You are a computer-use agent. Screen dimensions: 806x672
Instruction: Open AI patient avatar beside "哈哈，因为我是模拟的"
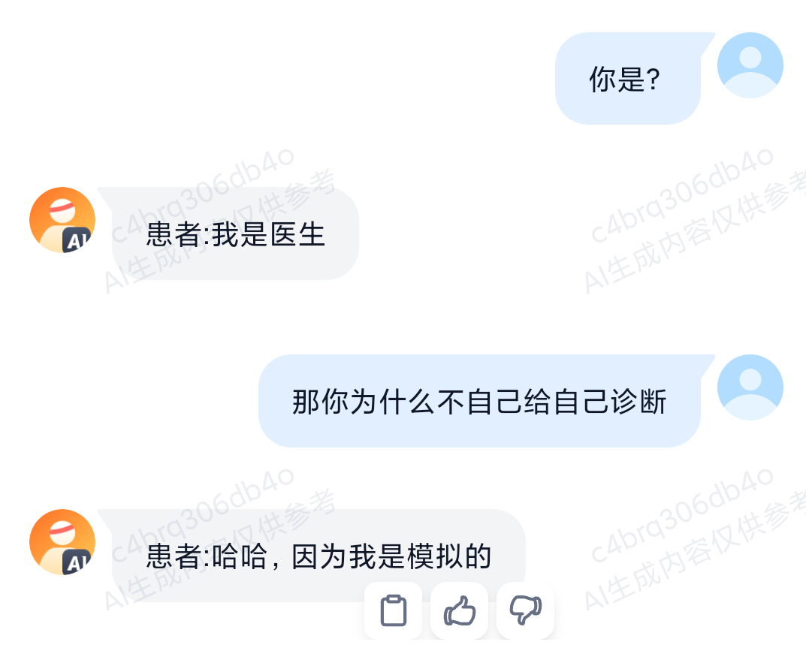(x=62, y=542)
